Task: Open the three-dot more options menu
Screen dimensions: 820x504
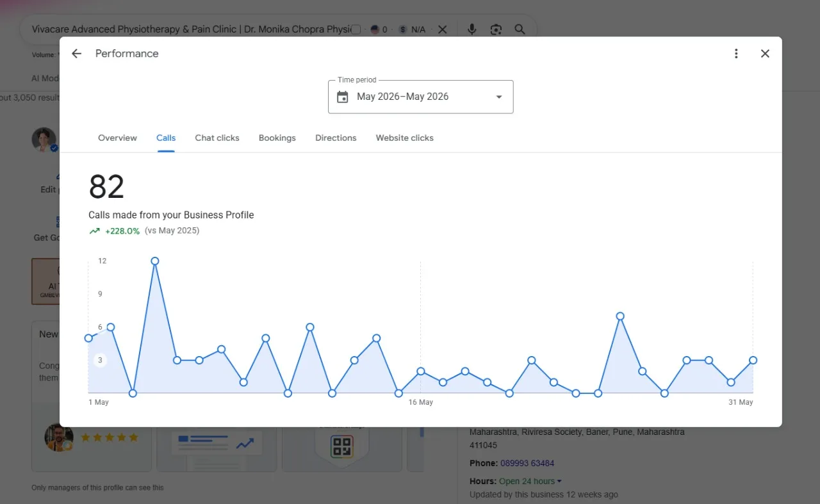Action: pyautogui.click(x=736, y=54)
